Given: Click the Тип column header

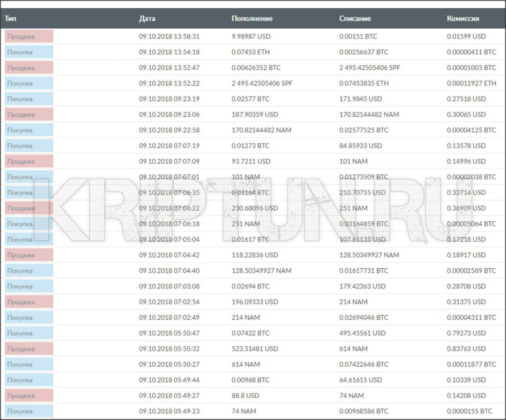Looking at the screenshot, I should click(x=10, y=18).
